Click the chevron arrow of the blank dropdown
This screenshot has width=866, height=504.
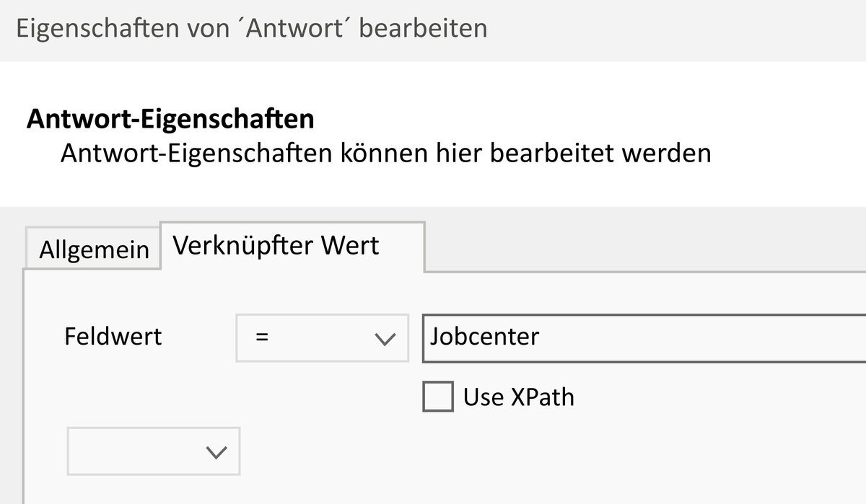216,452
